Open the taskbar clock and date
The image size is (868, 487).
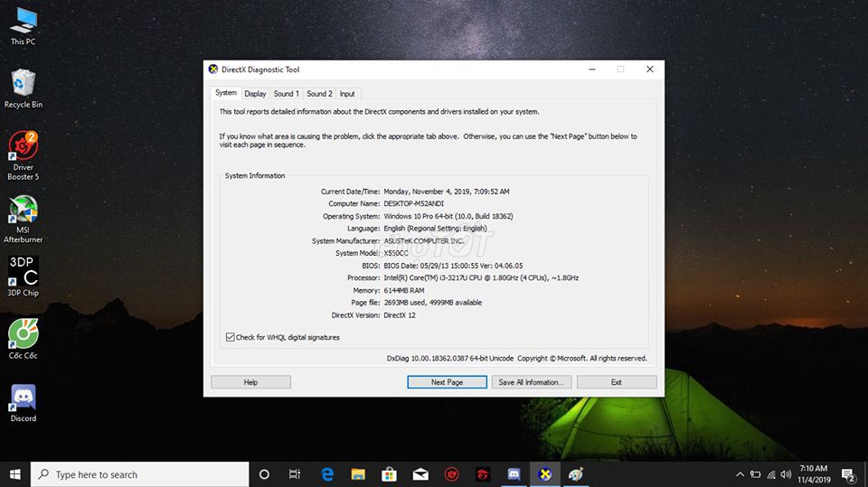[x=814, y=474]
